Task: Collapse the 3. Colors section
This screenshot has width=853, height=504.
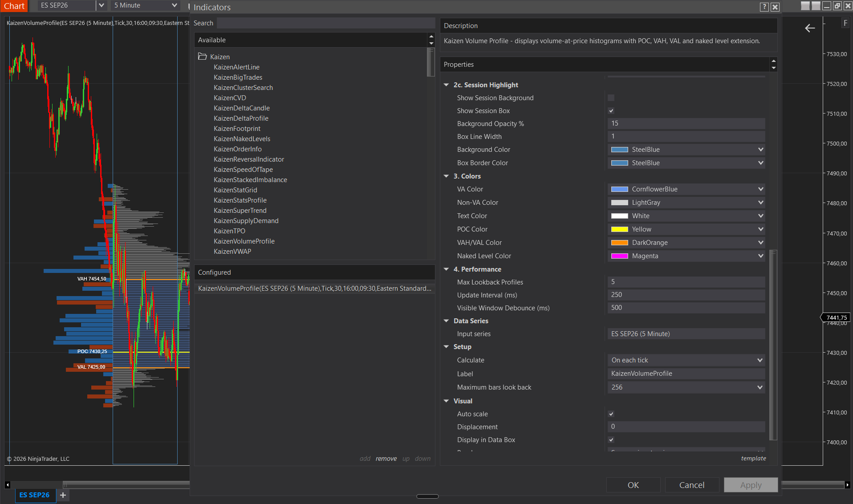Action: tap(446, 176)
